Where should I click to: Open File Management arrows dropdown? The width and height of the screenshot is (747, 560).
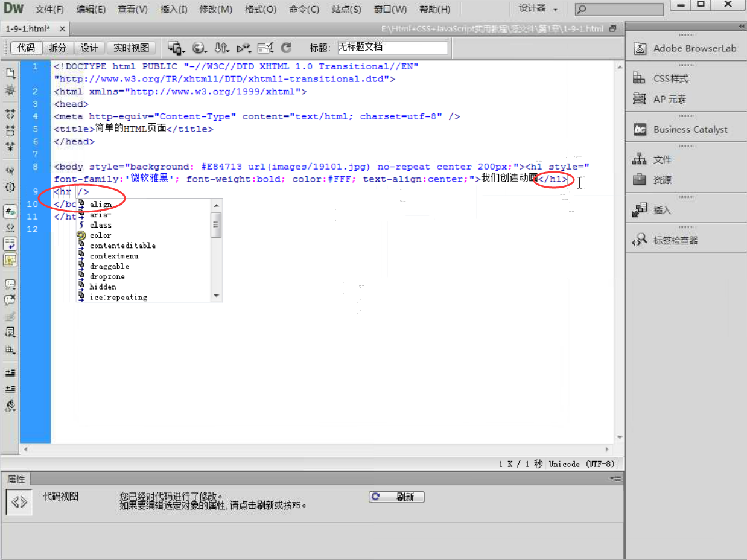221,48
